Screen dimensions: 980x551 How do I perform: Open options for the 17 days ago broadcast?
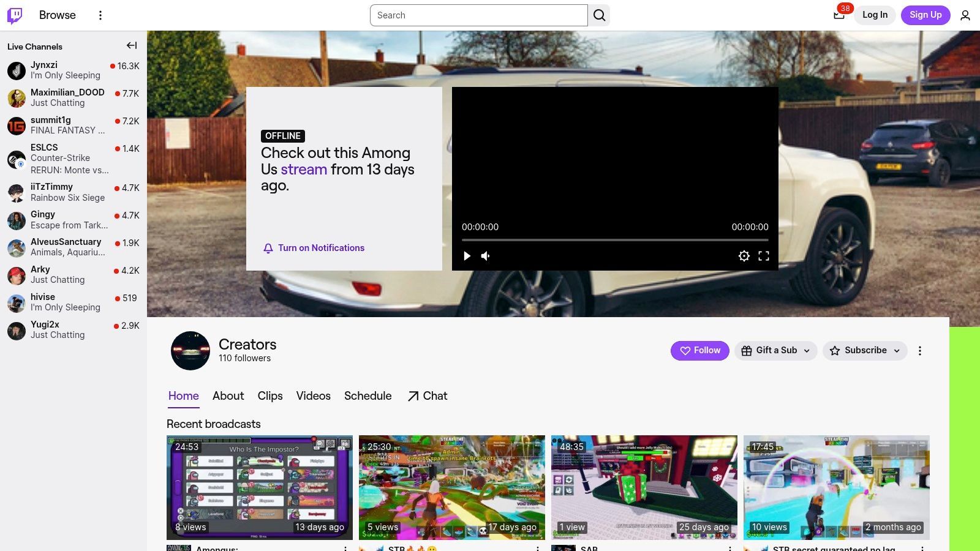pyautogui.click(x=538, y=549)
